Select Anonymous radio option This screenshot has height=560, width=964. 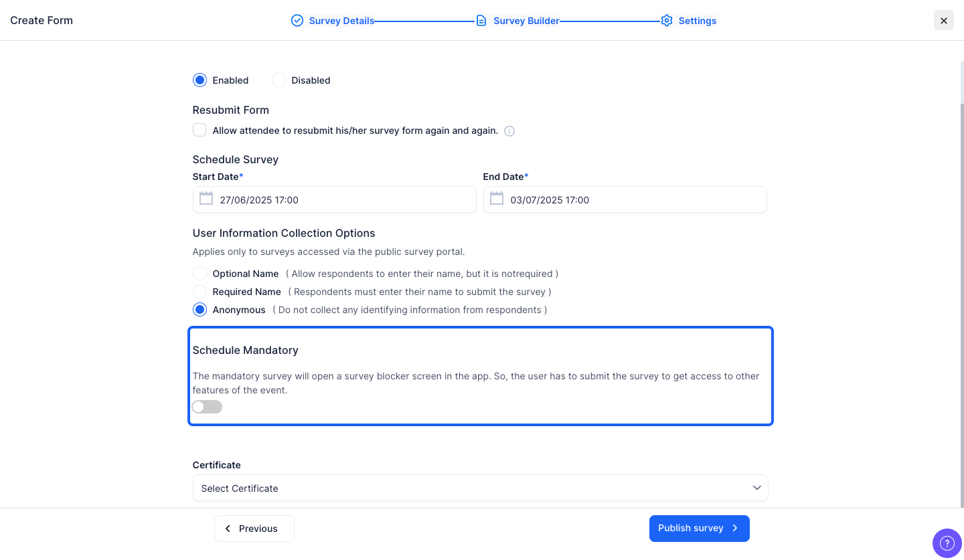pyautogui.click(x=199, y=310)
